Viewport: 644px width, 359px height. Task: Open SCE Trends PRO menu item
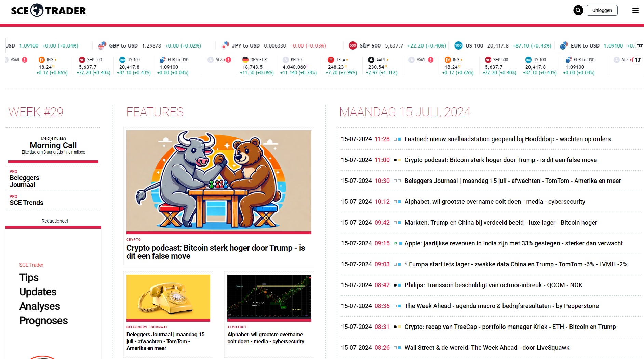(26, 203)
